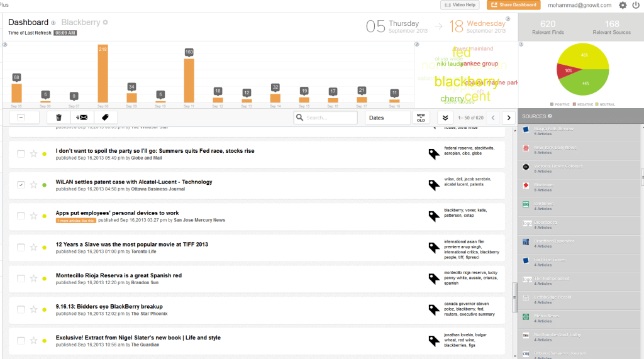Check the Nigel Slater's new book article
The image size is (644, 359).
21,341
